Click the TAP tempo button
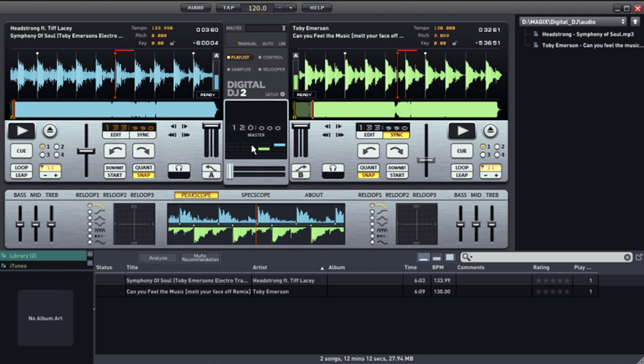The image size is (644, 364). [228, 8]
